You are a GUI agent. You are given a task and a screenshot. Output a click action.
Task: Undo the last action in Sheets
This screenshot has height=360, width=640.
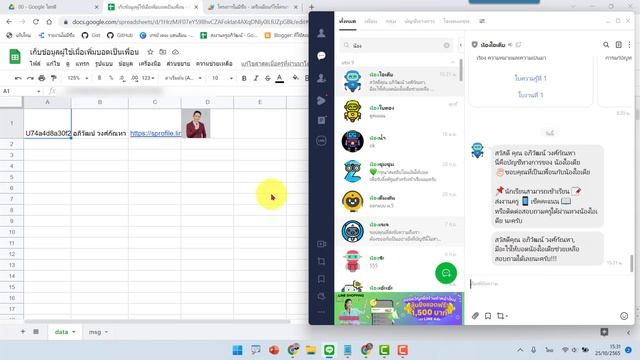coord(18,78)
